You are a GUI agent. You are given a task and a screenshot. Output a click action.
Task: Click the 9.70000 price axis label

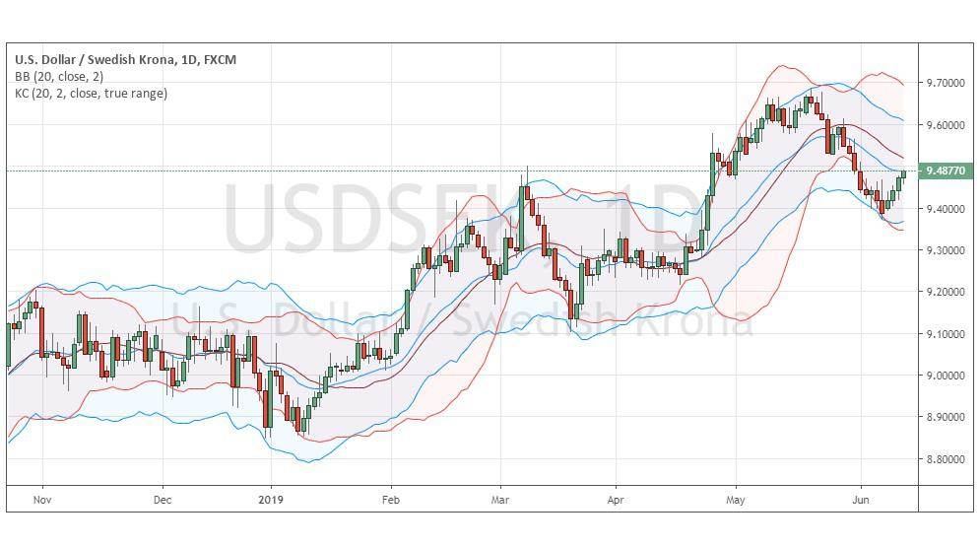944,84
